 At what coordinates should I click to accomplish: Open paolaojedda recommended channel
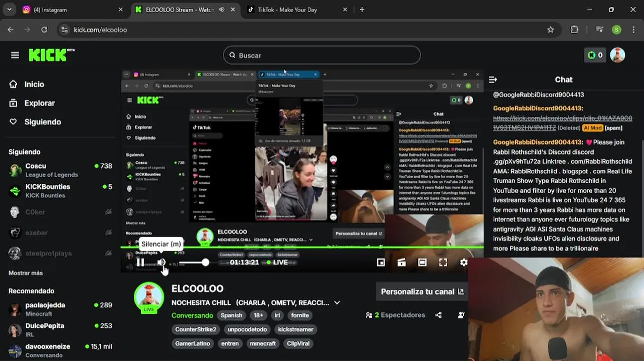60,309
